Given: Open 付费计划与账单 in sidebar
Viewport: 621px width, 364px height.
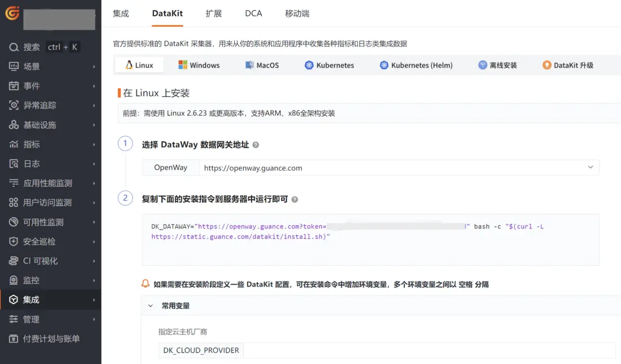Looking at the screenshot, I should (x=51, y=339).
